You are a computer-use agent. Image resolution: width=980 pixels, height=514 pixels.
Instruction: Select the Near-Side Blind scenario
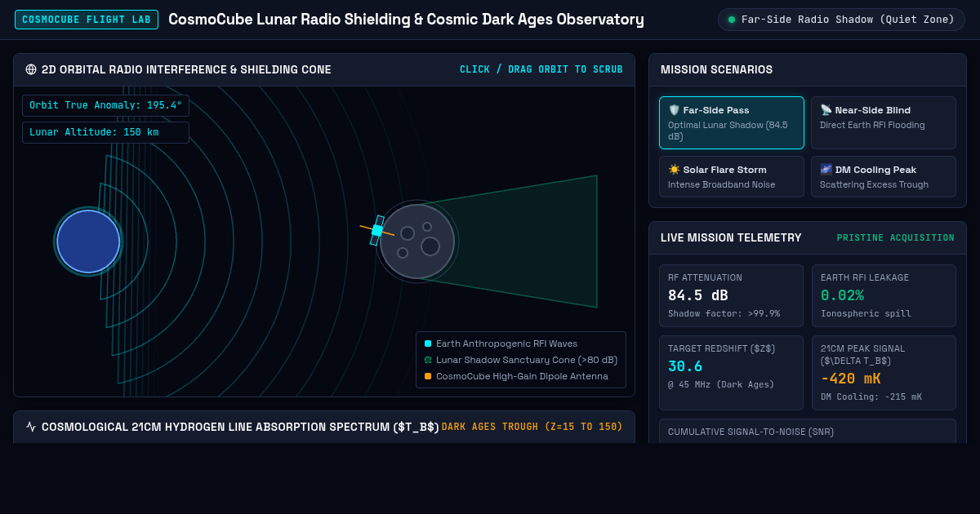click(x=884, y=123)
